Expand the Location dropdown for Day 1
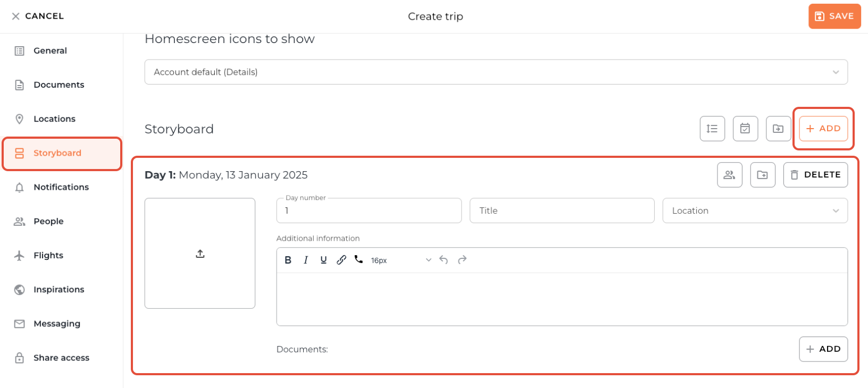Screen dimensions: 868x388 755,211
